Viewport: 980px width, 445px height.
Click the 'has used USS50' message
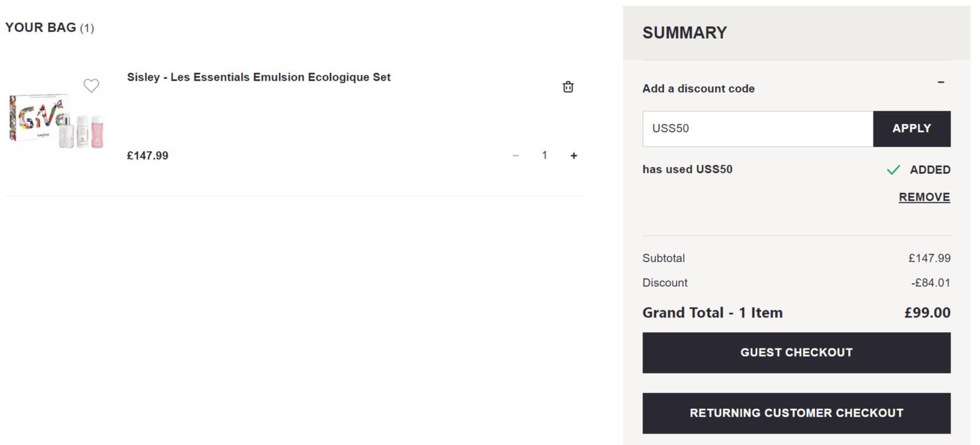[687, 170]
